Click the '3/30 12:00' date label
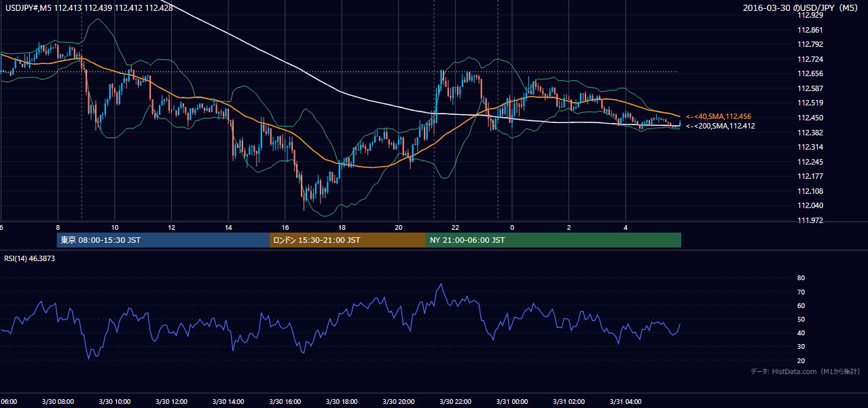868x408 pixels. coord(171,401)
